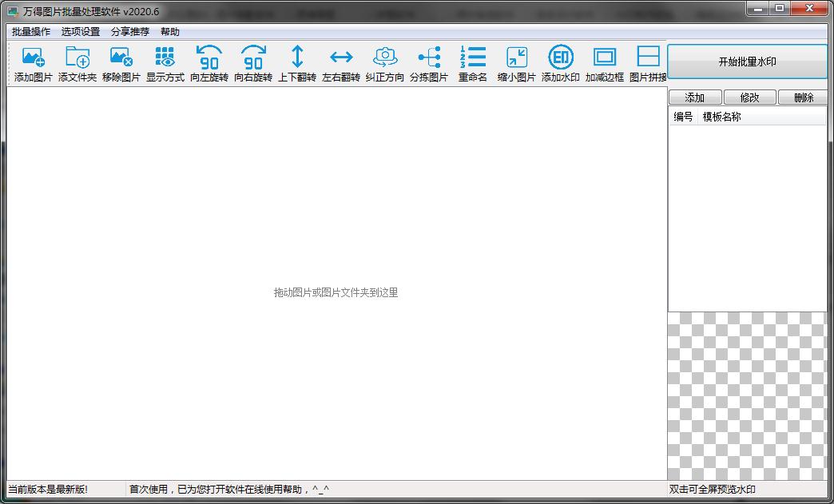Click the 当前版本是最新版! status text

[48, 489]
